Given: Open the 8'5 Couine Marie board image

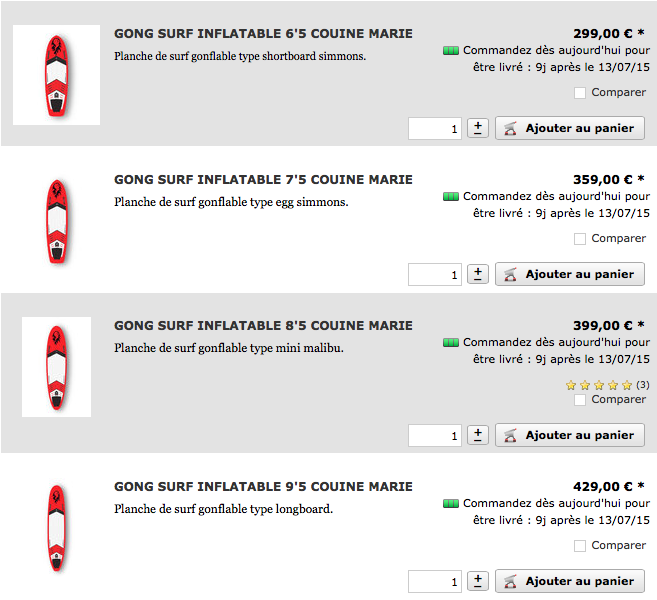Looking at the screenshot, I should 56,367.
